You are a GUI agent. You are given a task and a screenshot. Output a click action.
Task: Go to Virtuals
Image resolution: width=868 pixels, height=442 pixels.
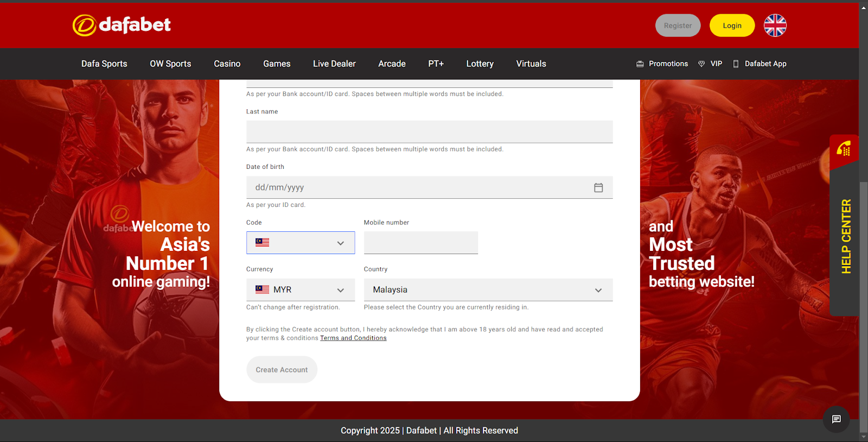531,64
